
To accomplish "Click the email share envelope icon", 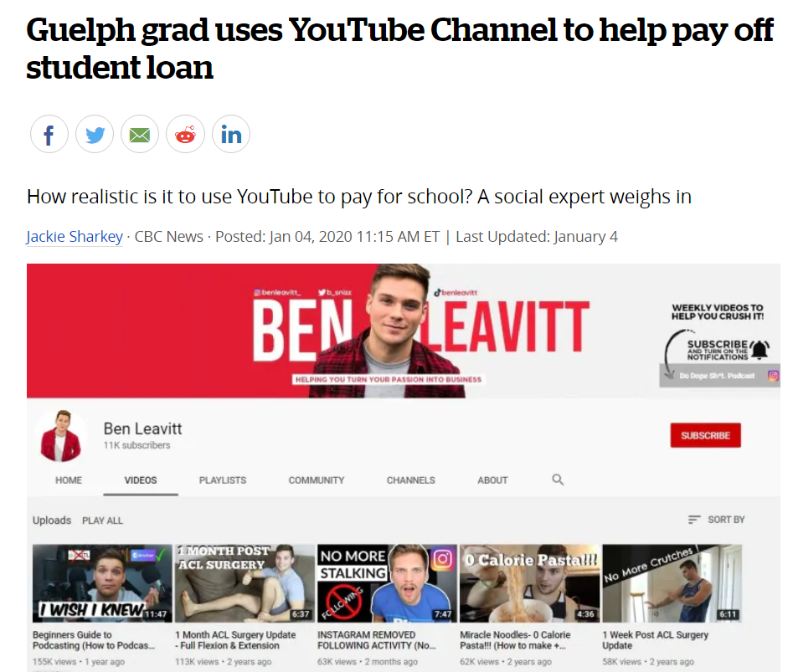I will click(140, 135).
